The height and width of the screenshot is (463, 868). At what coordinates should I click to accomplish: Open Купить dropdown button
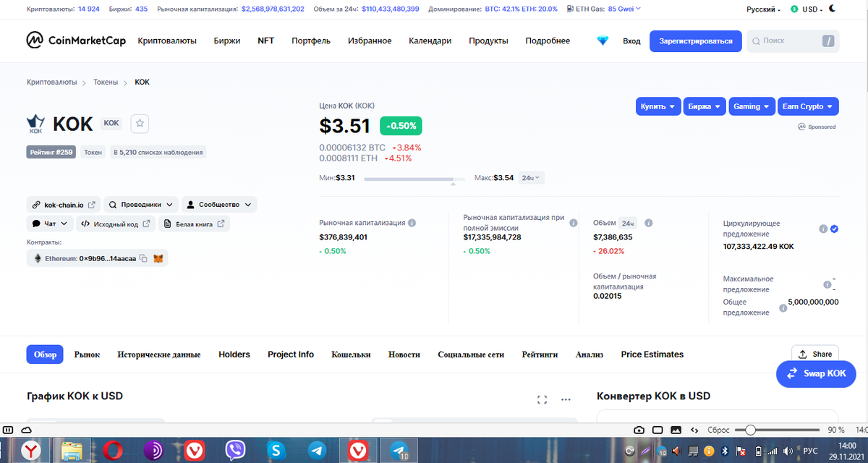[659, 106]
